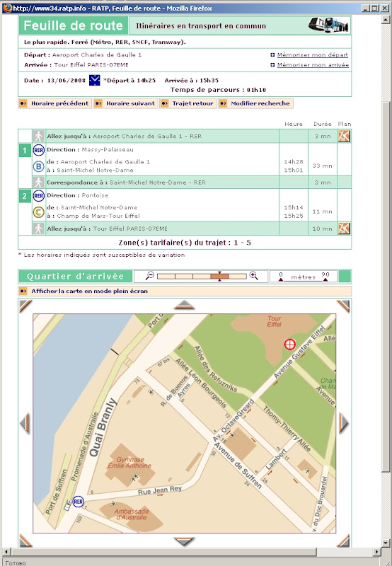392x566 pixels.
Task: Click the Quartier d'arrivée section header
Action: click(76, 277)
